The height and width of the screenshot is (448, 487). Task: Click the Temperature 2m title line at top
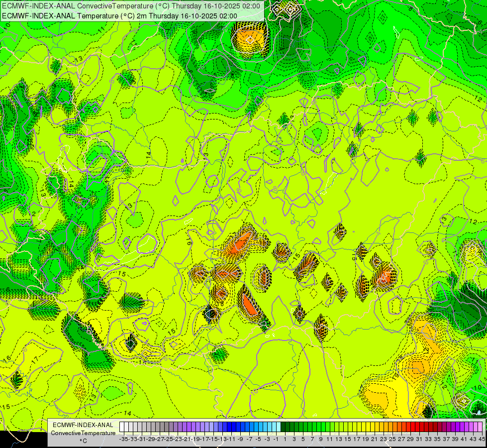pyautogui.click(x=119, y=16)
